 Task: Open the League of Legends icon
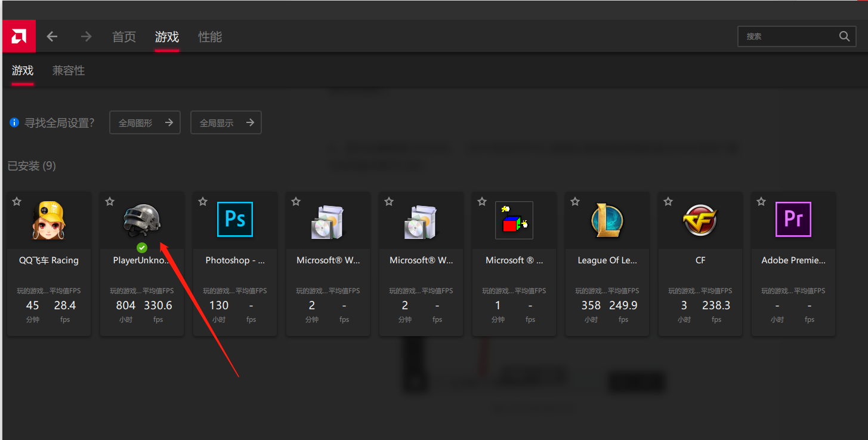coord(607,220)
